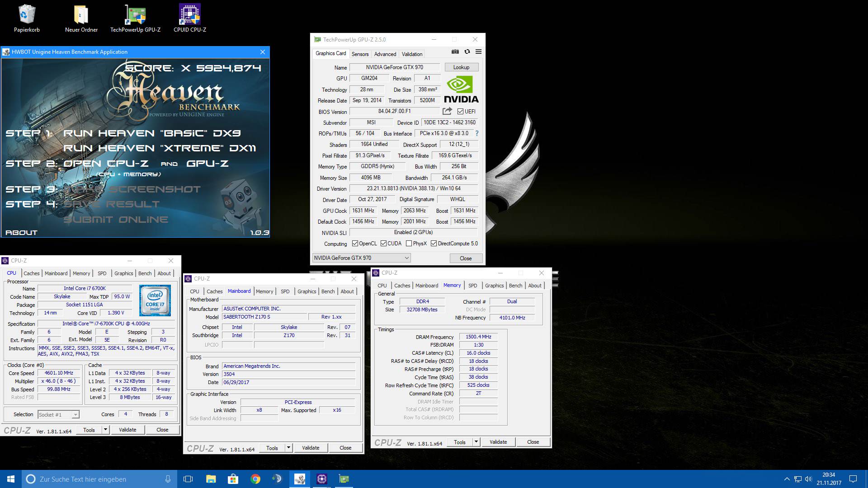Click the taskbar microphone icon
Image resolution: width=868 pixels, height=488 pixels.
[x=168, y=479]
